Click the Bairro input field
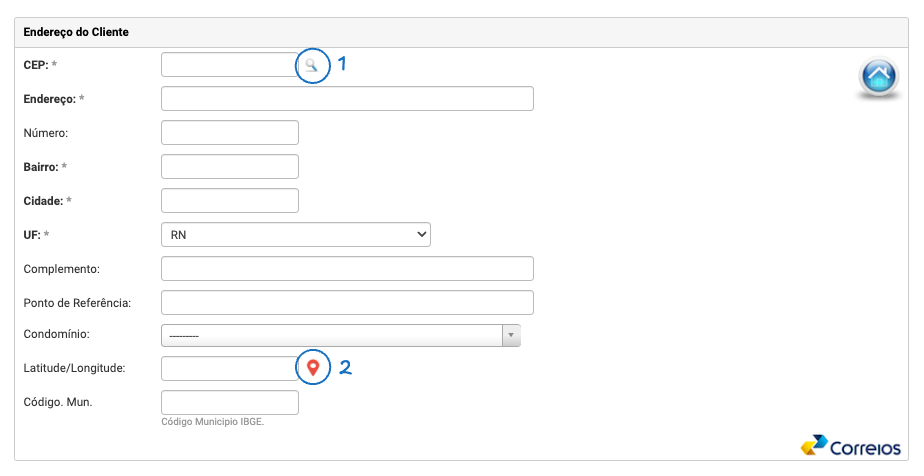The width and height of the screenshot is (924, 476). tap(229, 166)
